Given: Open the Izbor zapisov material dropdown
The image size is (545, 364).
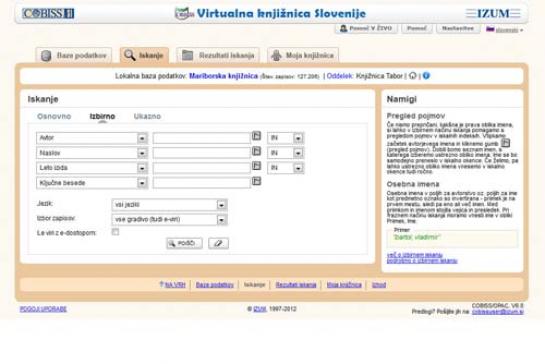Looking at the screenshot, I should tap(221, 220).
